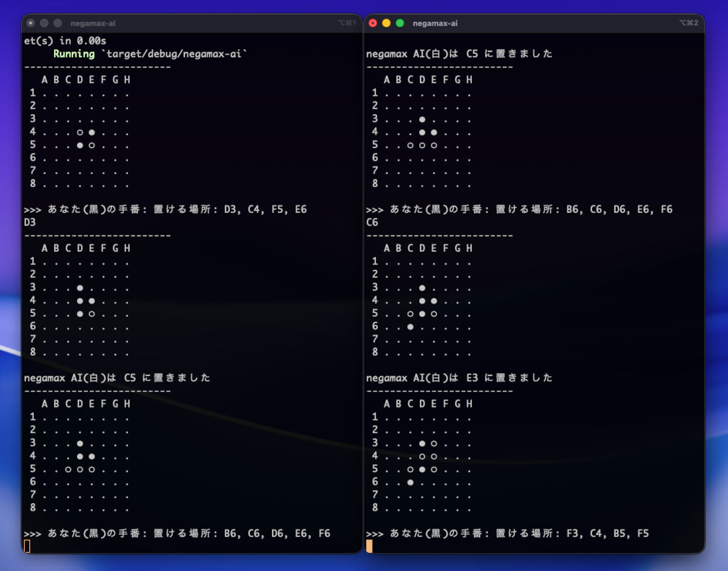Click 'negamax AI(白)は E3 に置きました' message
Screen dimensions: 728x571
459,377
